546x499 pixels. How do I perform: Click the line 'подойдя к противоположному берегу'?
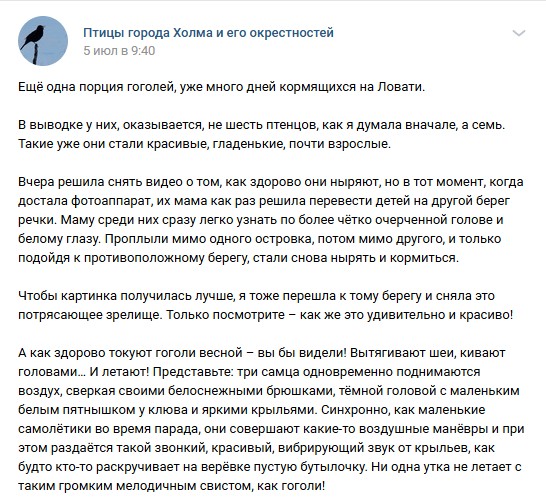(239, 258)
